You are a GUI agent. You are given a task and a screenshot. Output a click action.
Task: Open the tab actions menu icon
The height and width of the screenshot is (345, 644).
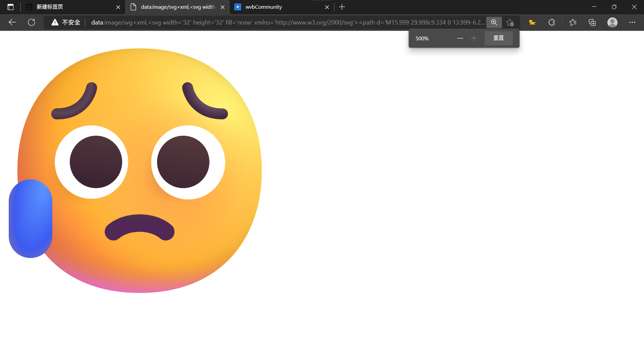(10, 7)
